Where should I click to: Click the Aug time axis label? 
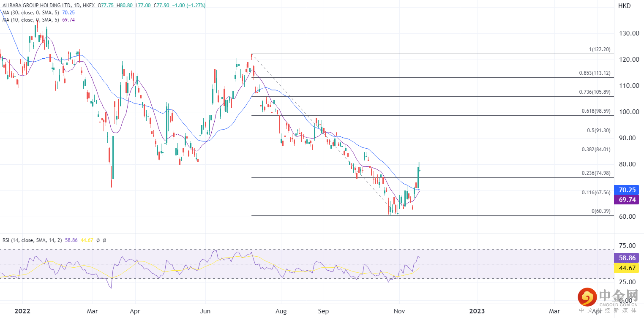[x=281, y=311]
